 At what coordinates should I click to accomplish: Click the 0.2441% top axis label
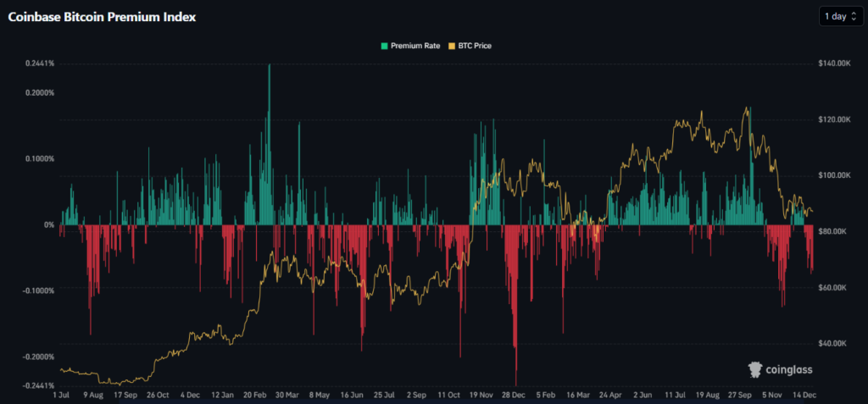click(x=40, y=64)
